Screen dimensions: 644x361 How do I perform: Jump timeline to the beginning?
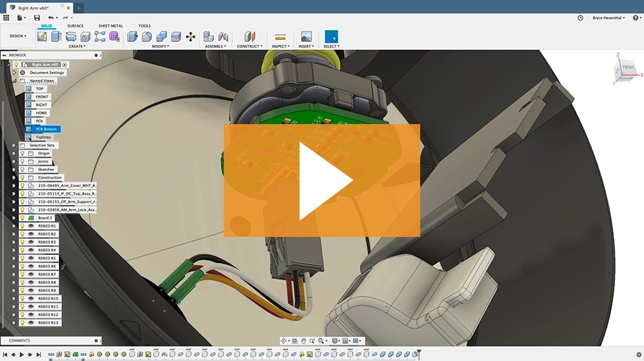5,355
